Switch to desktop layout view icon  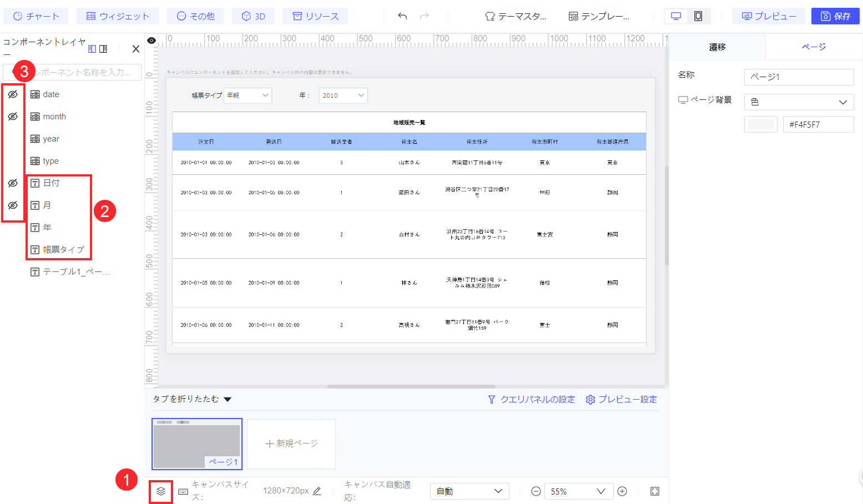coord(676,16)
